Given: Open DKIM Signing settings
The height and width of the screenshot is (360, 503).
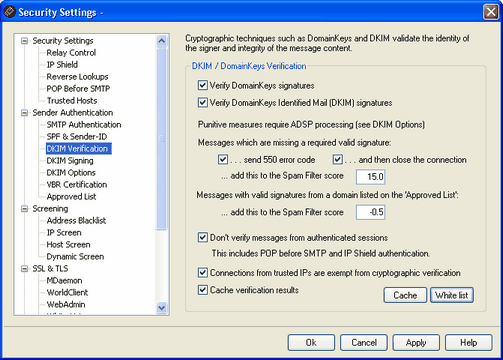Looking at the screenshot, I should [x=70, y=161].
